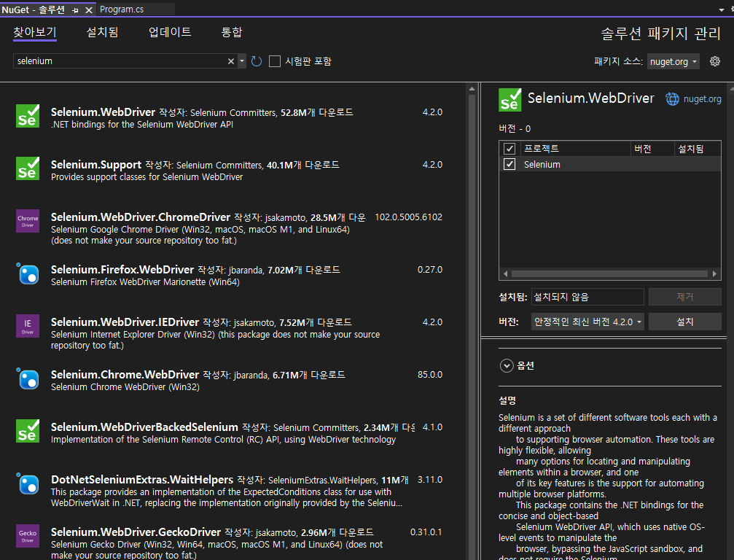
Task: Click the Selenium.WebDriver package icon in results list
Action: click(x=28, y=116)
